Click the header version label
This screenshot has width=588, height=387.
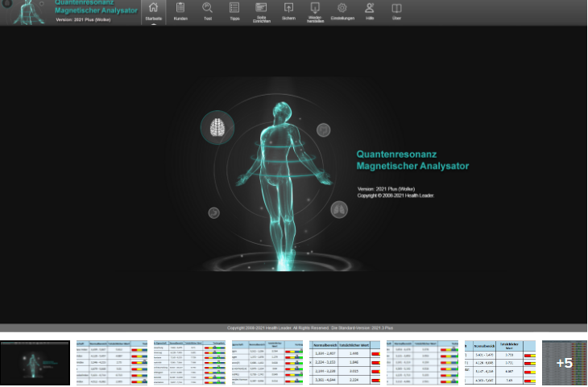coord(83,20)
